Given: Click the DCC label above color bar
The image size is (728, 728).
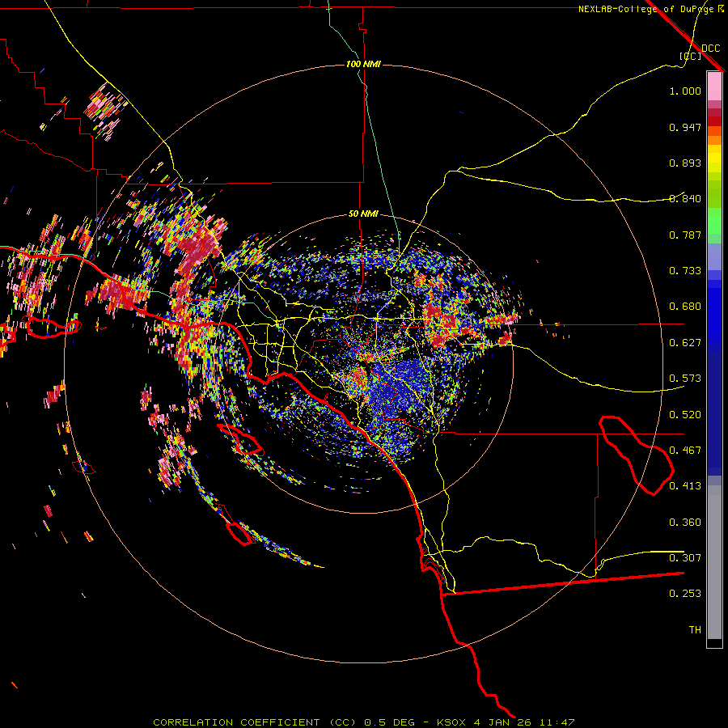Looking at the screenshot, I should 710,49.
